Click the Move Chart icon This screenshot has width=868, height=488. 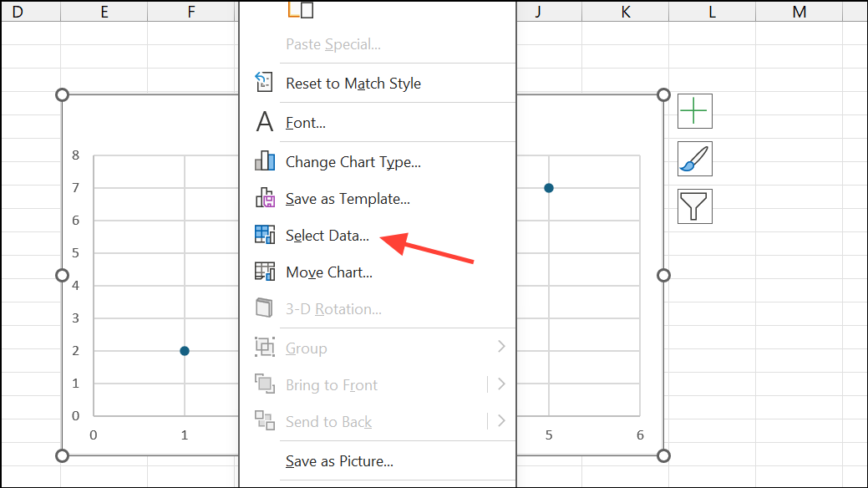265,272
